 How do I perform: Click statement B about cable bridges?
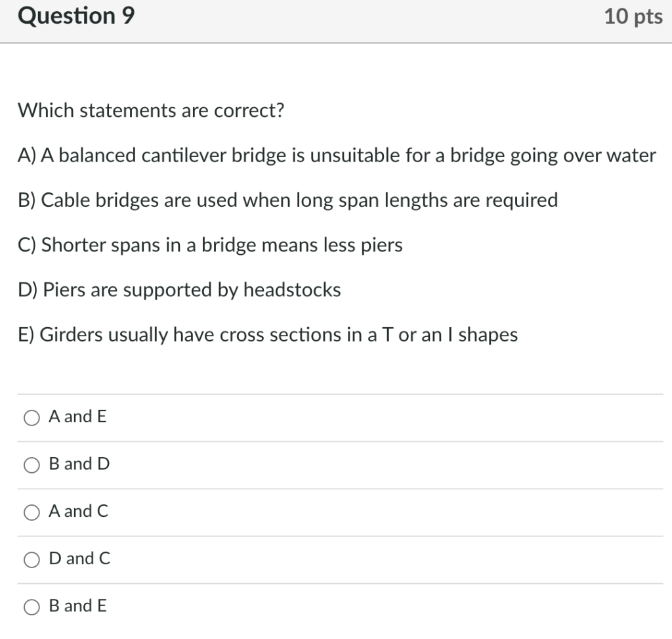287,200
